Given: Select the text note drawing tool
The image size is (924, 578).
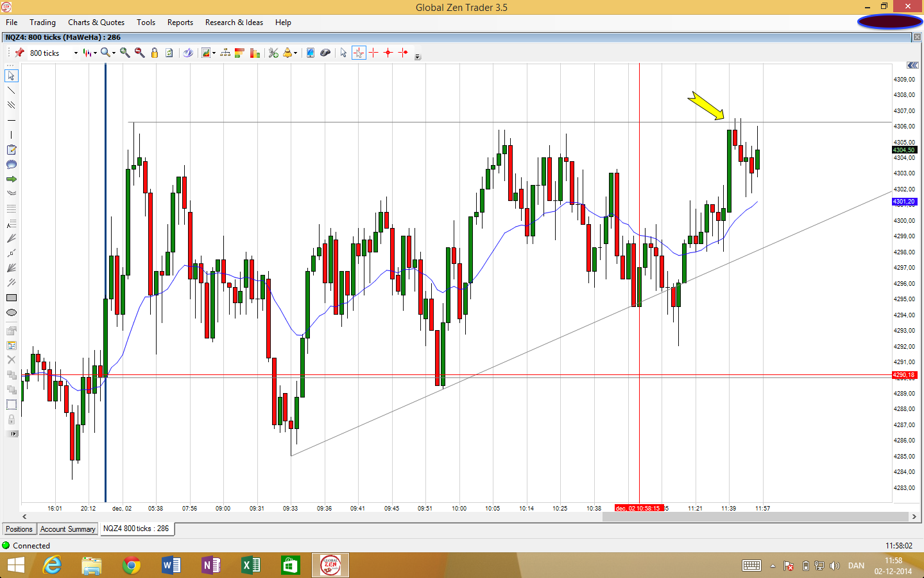Looking at the screenshot, I should coord(12,150).
